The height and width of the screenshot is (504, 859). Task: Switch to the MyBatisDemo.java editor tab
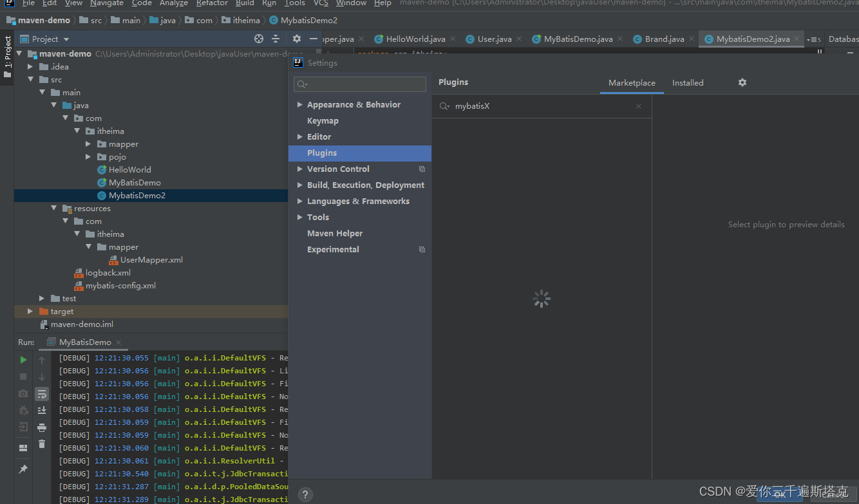tap(578, 39)
